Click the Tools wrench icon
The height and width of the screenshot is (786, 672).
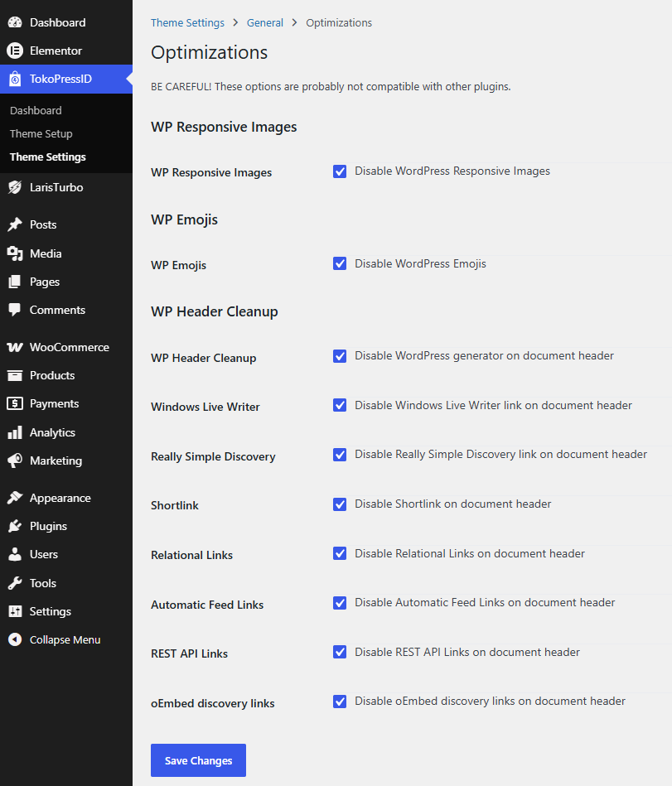point(15,583)
